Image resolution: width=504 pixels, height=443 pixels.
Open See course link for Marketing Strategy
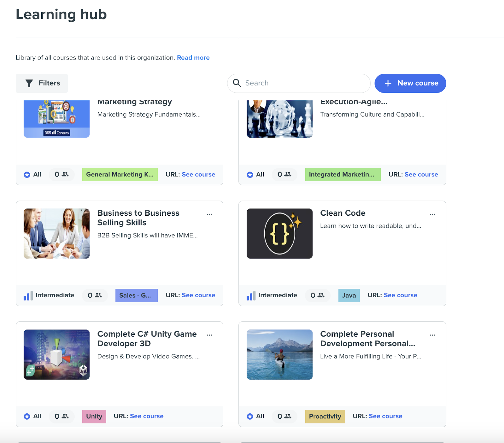click(198, 174)
